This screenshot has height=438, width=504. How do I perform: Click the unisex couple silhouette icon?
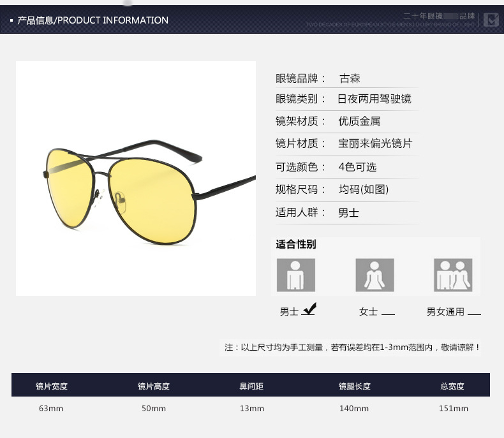point(453,275)
